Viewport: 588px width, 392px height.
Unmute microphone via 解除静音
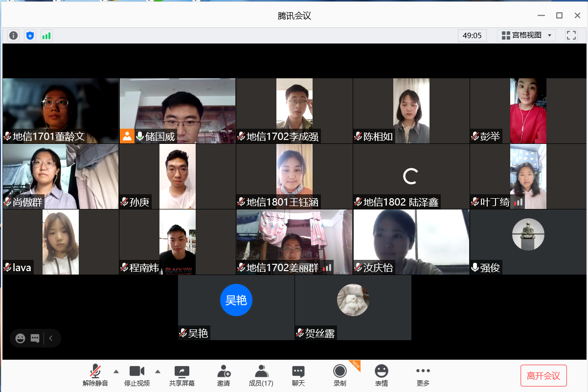[95, 375]
